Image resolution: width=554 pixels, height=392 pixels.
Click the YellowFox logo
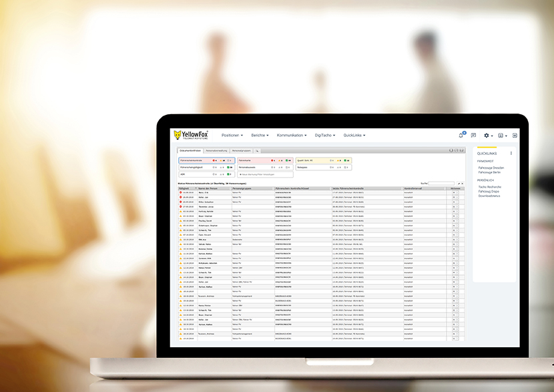coord(190,135)
